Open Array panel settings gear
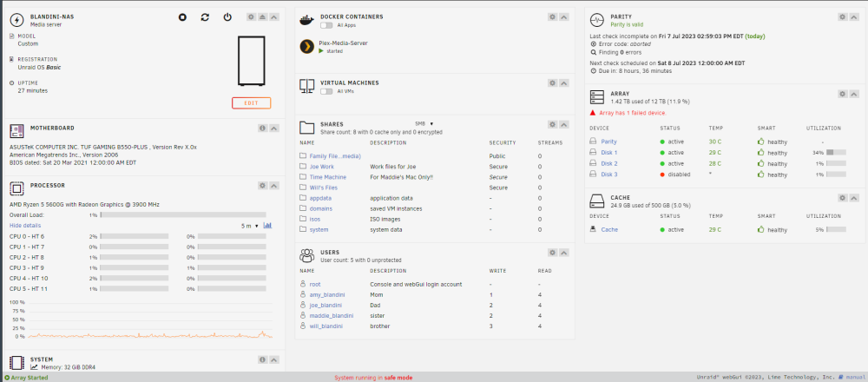 pyautogui.click(x=843, y=94)
